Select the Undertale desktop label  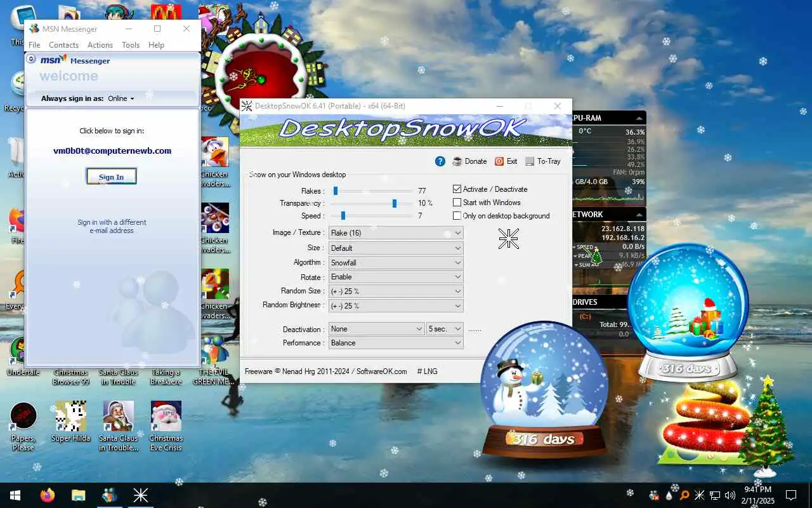[x=23, y=372]
